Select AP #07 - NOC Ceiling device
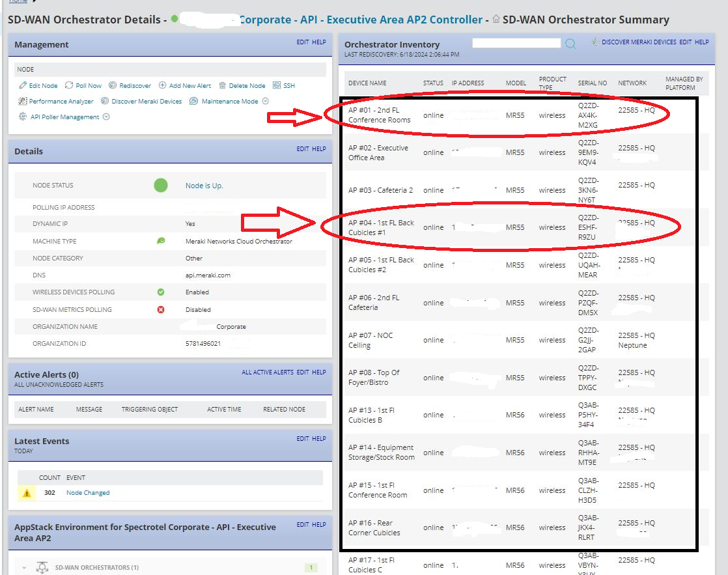Viewport: 728px width, 575px height. pos(371,341)
